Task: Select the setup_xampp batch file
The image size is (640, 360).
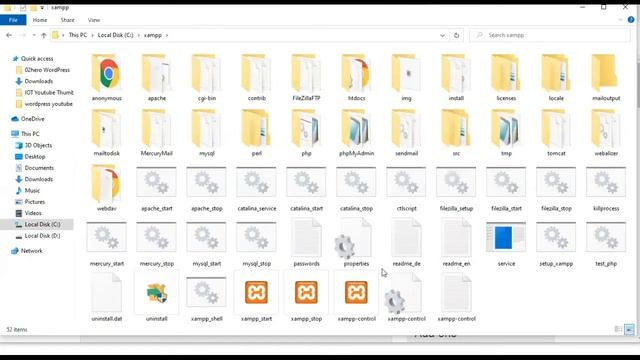Action: click(x=556, y=244)
